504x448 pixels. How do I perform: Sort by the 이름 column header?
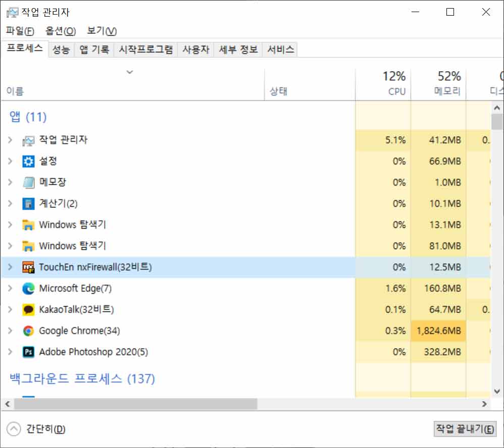[132, 84]
